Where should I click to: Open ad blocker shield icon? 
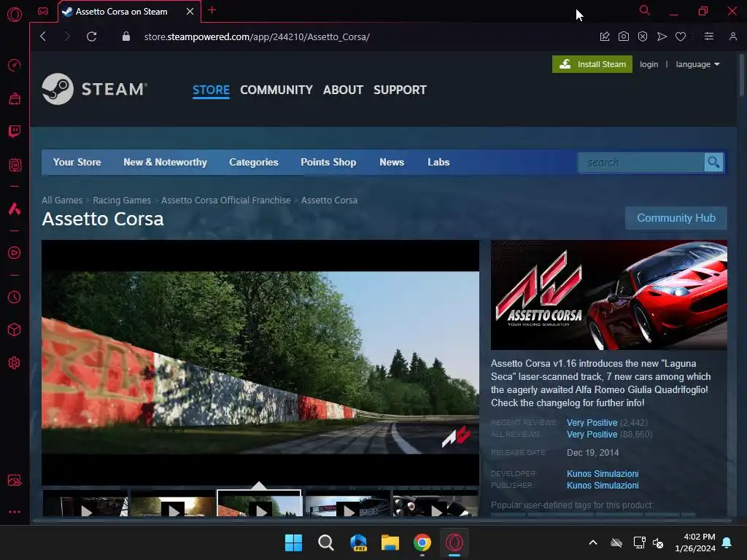pos(643,36)
